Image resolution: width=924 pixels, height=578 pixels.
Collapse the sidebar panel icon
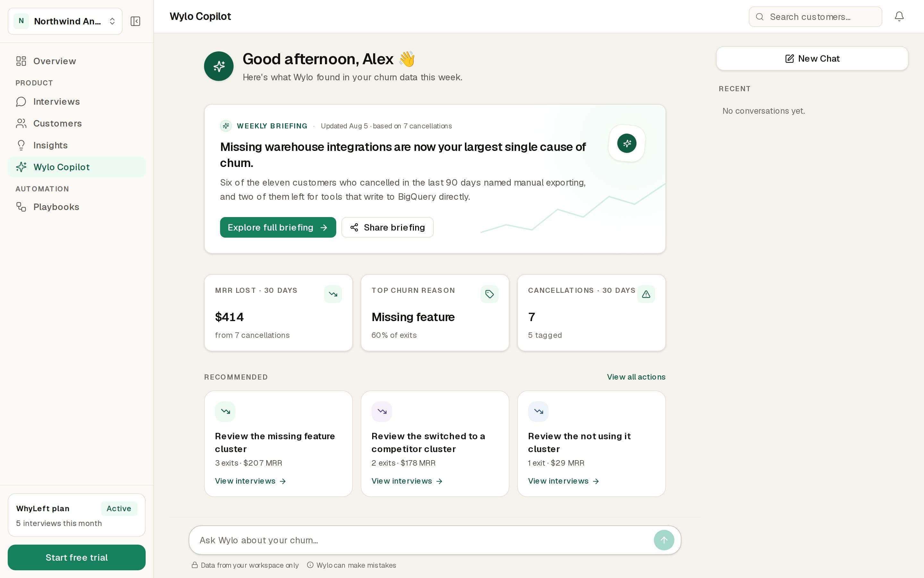pyautogui.click(x=135, y=21)
